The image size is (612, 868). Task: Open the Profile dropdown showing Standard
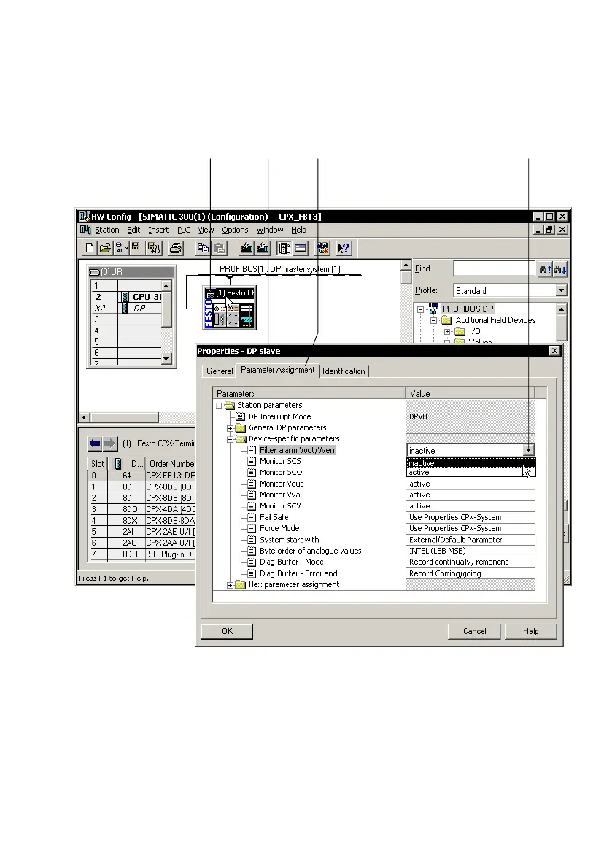point(561,290)
